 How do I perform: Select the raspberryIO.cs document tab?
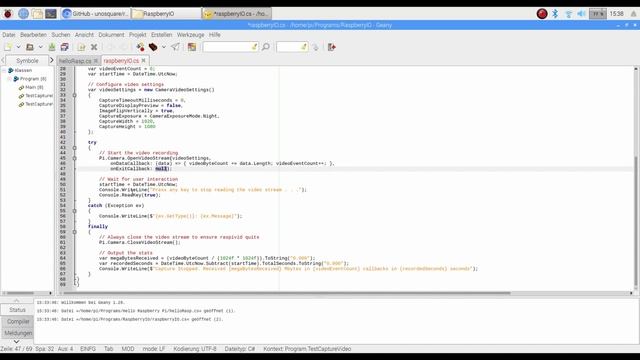click(x=121, y=60)
